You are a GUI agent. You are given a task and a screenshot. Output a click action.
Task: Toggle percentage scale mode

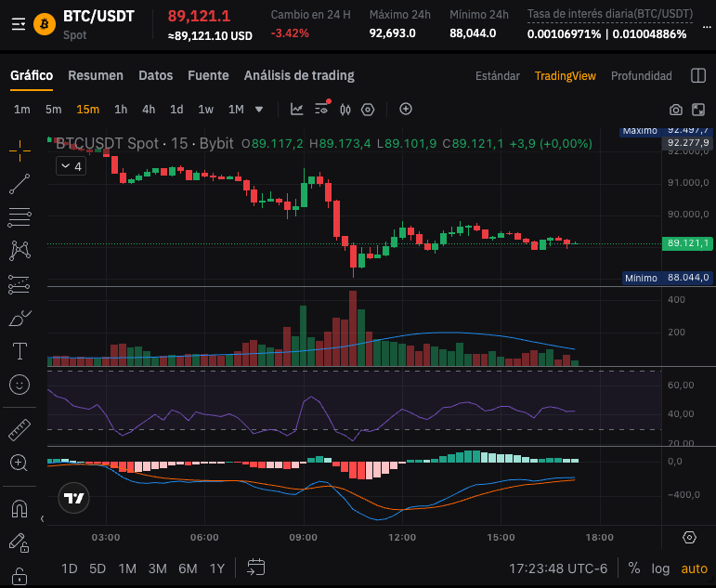pyautogui.click(x=633, y=568)
